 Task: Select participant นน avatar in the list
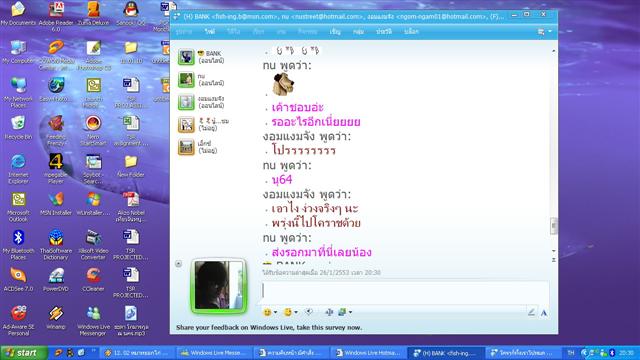point(186,80)
